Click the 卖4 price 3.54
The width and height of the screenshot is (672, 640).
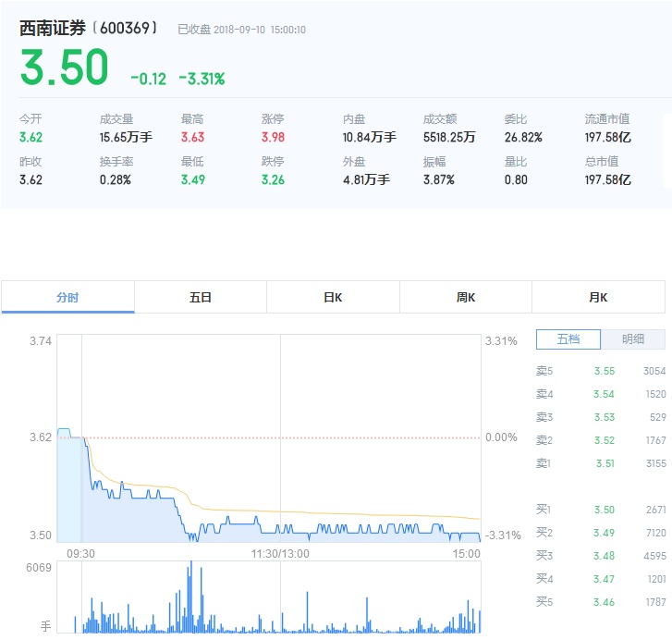(604, 394)
